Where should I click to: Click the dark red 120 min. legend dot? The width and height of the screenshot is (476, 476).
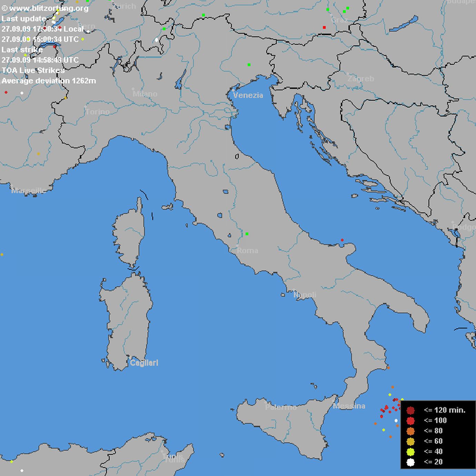(410, 410)
